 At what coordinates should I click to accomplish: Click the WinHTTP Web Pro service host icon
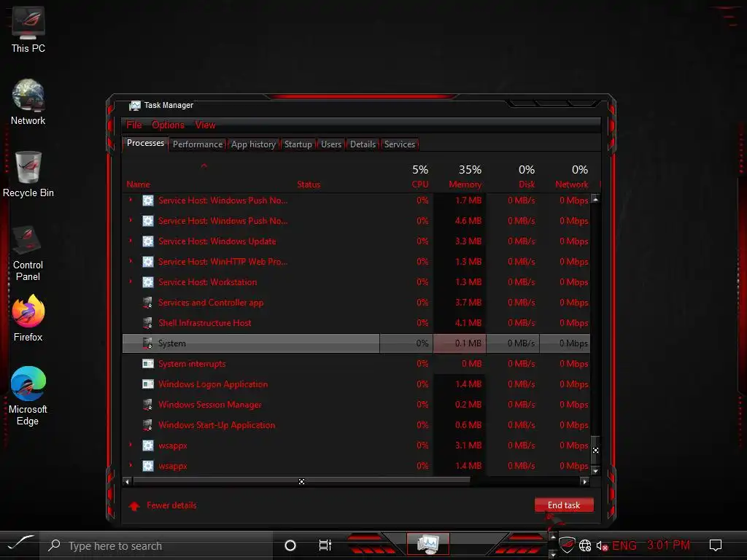click(x=148, y=262)
